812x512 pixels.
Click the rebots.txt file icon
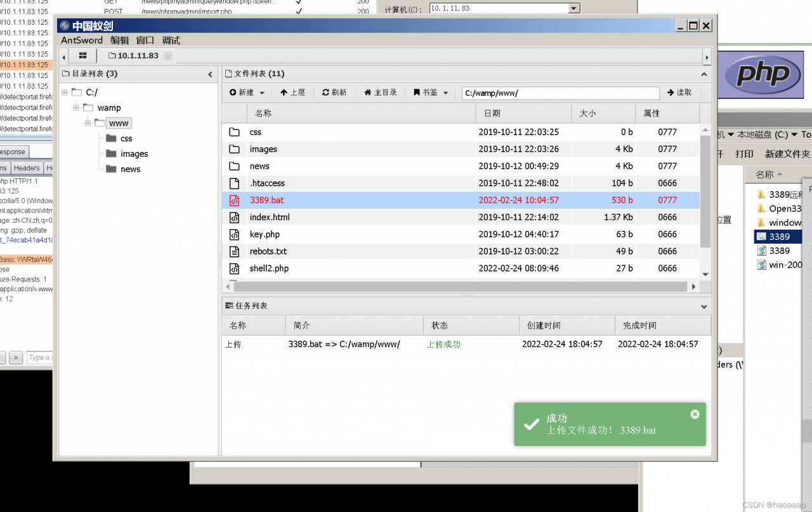[234, 252]
